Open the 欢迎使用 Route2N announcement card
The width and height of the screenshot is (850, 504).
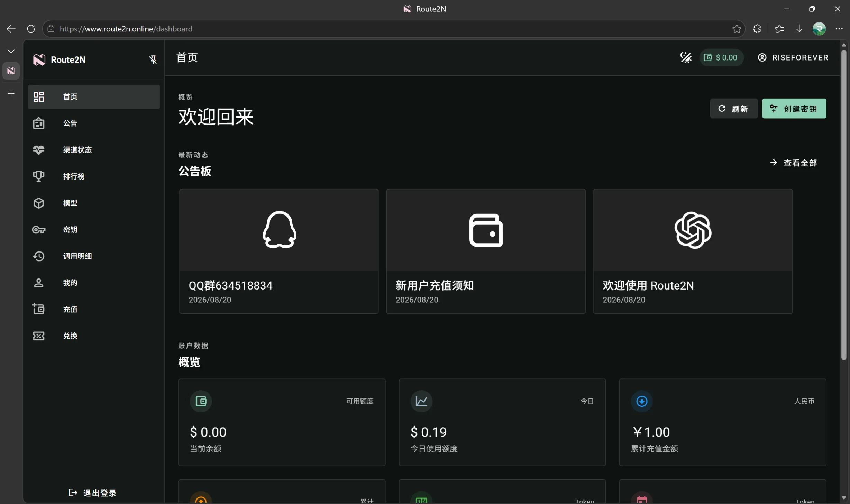point(693,251)
